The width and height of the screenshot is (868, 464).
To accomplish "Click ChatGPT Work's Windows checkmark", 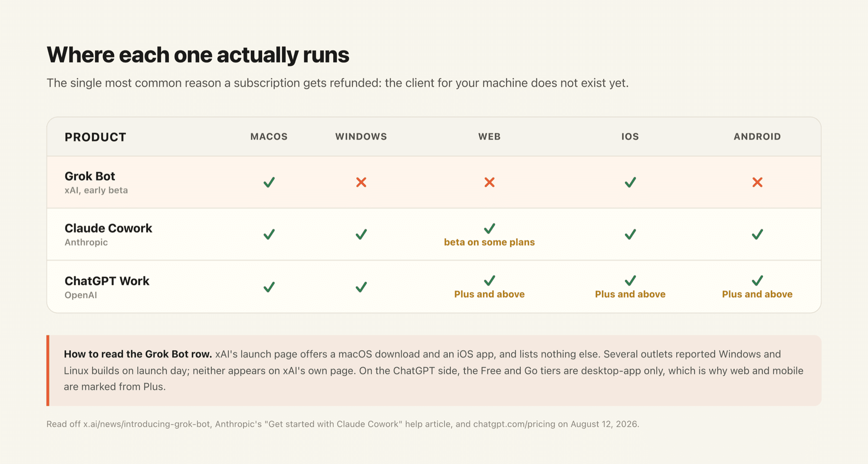I will (x=361, y=287).
